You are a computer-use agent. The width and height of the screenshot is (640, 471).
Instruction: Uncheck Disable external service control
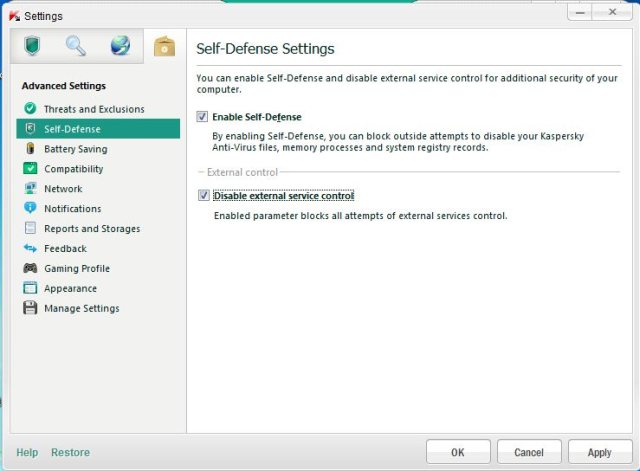pyautogui.click(x=203, y=196)
